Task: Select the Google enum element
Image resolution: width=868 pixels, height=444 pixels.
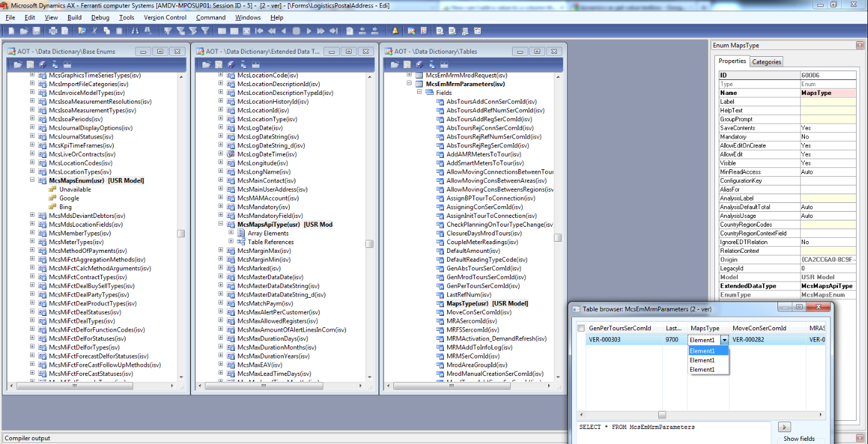Action: tap(69, 198)
